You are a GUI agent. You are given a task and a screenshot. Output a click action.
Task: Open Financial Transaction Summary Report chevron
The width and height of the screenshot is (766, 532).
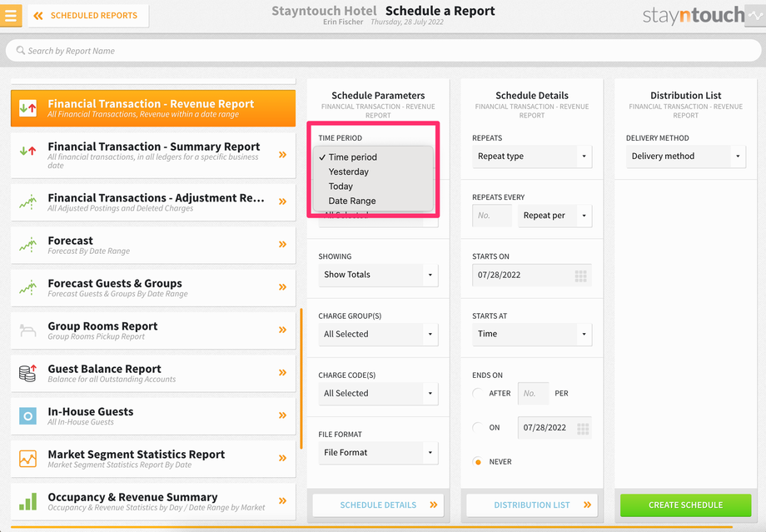pyautogui.click(x=282, y=155)
